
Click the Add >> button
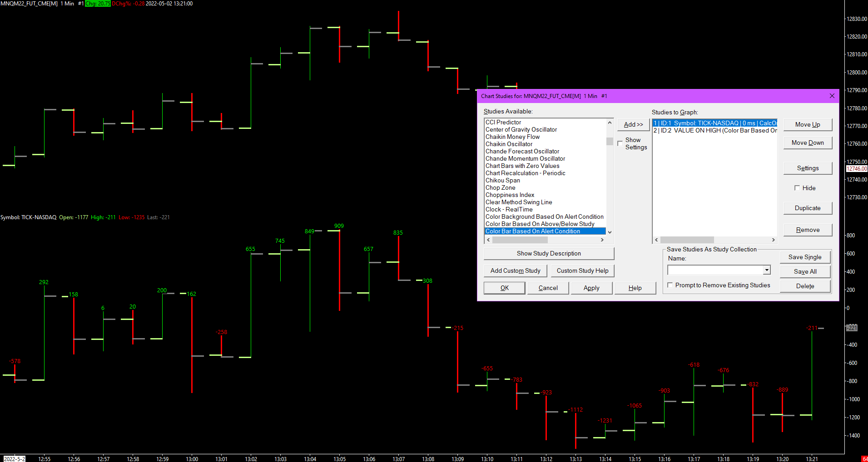[x=633, y=124]
